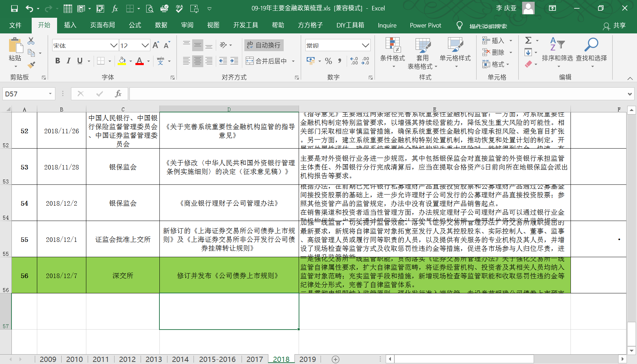Collapse the ribbon
The image size is (637, 364).
pos(630,78)
